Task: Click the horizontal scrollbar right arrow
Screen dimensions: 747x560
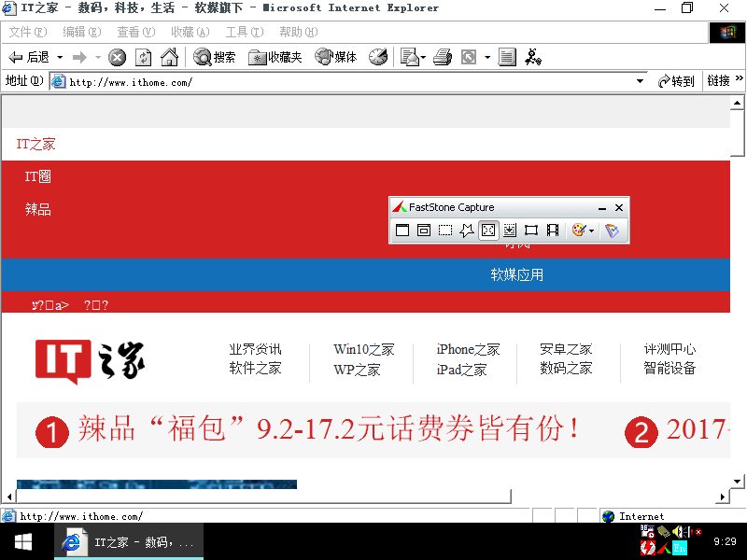Action: [x=722, y=497]
